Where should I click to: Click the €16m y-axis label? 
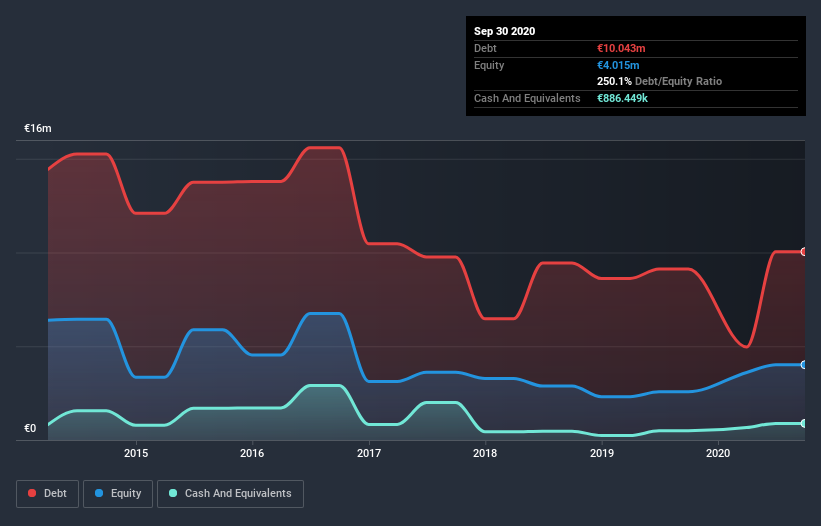pyautogui.click(x=38, y=128)
